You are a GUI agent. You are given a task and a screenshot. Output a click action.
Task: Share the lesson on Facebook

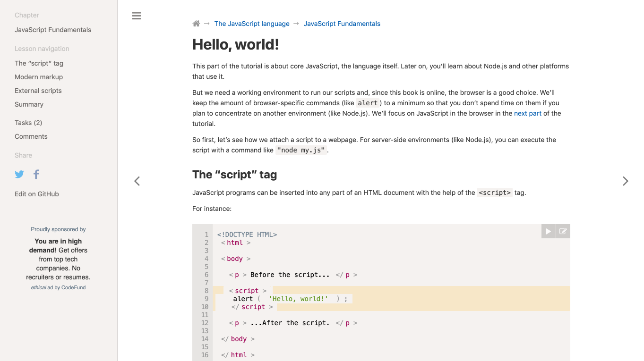[x=36, y=174]
